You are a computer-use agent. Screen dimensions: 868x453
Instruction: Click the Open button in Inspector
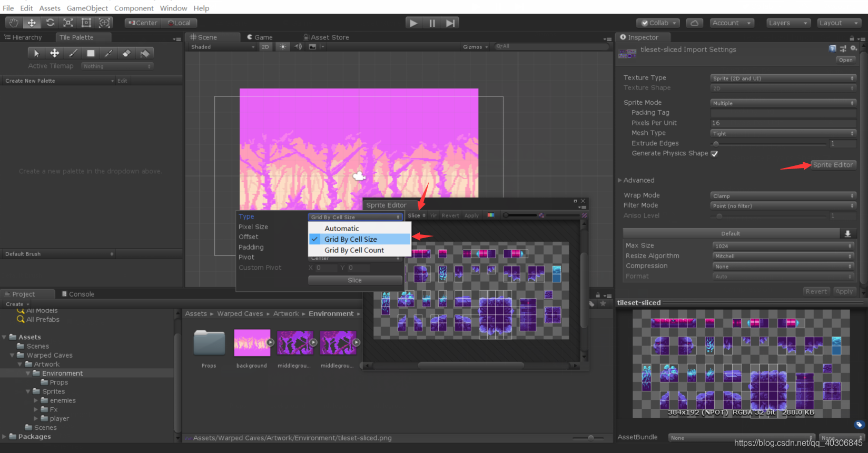point(846,60)
